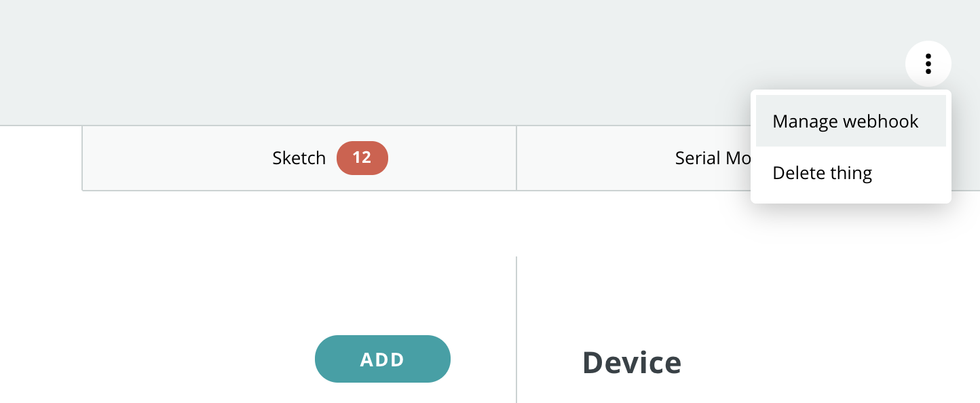Close the menu via the kebab button
This screenshot has width=980, height=403.
click(x=928, y=64)
